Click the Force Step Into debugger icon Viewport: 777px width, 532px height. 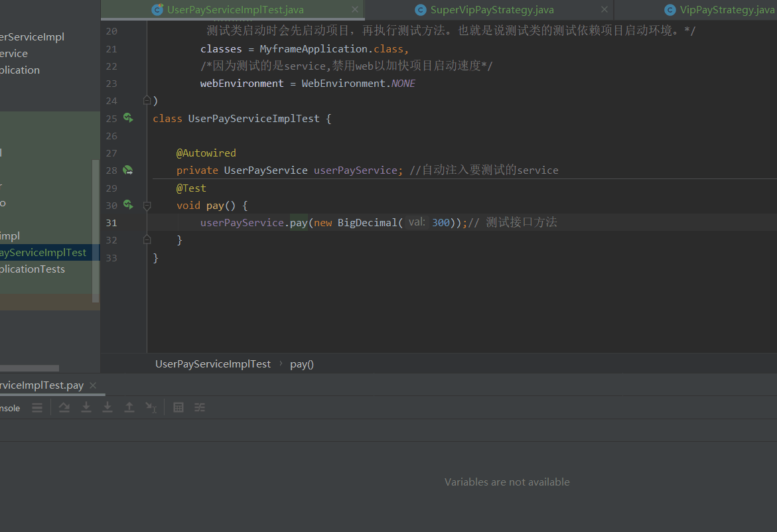click(107, 408)
